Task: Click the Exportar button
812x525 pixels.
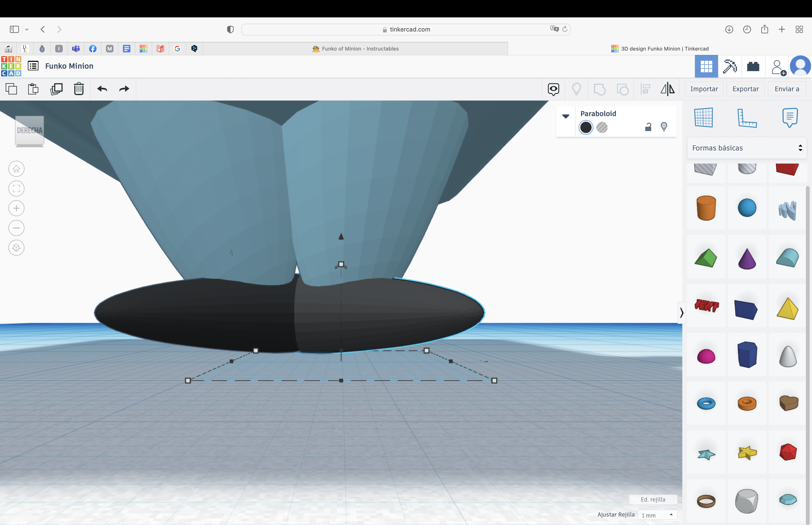Action: click(746, 89)
